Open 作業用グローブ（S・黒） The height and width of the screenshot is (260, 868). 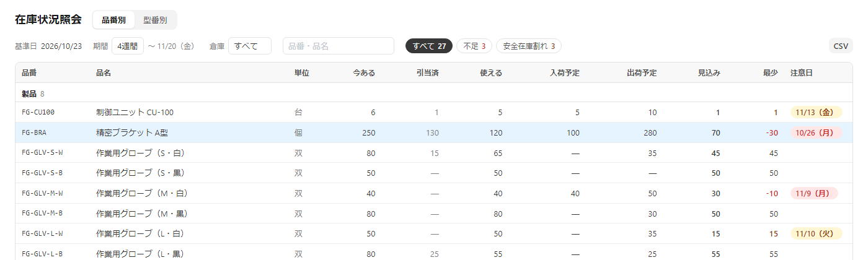[x=141, y=173]
